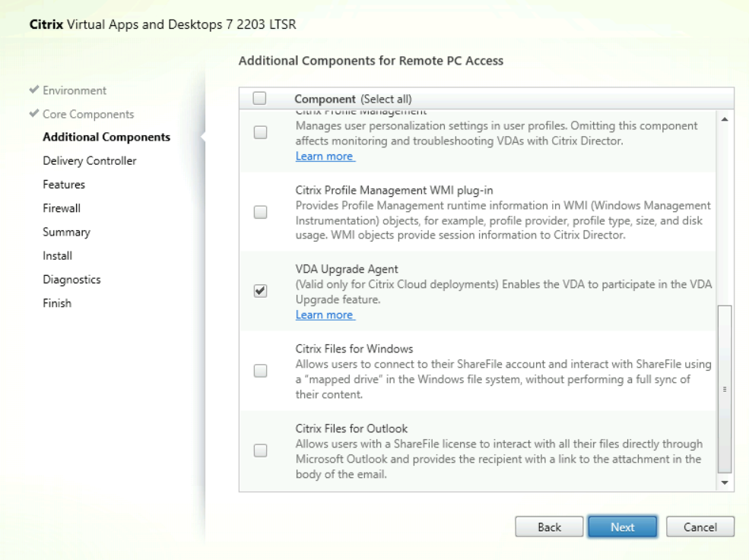The image size is (749, 560).
Task: Go Back to the previous step
Action: (549, 527)
